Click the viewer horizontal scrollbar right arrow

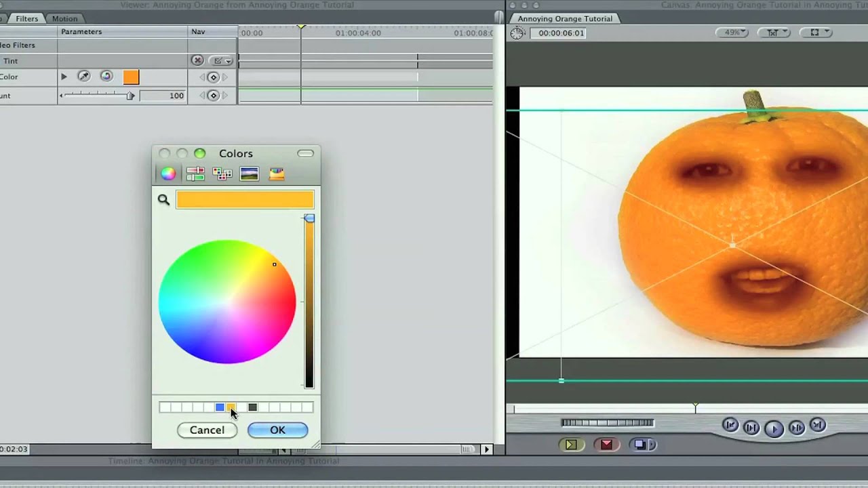point(486,449)
